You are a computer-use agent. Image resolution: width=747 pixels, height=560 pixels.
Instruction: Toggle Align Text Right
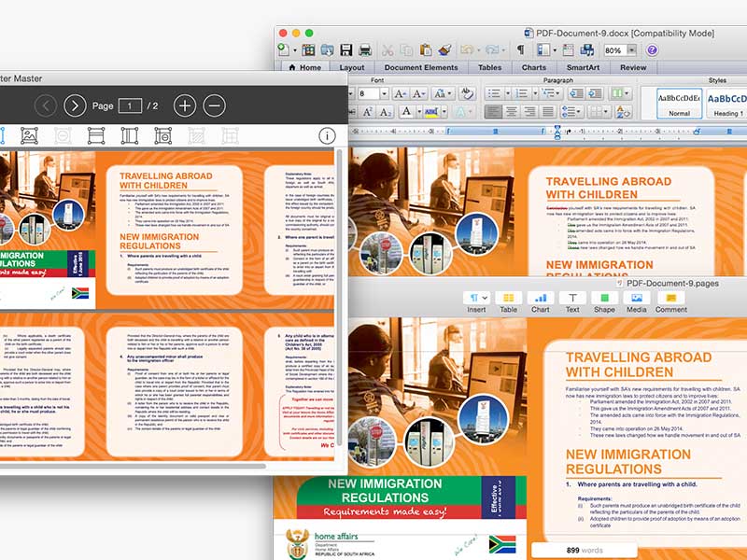(529, 112)
